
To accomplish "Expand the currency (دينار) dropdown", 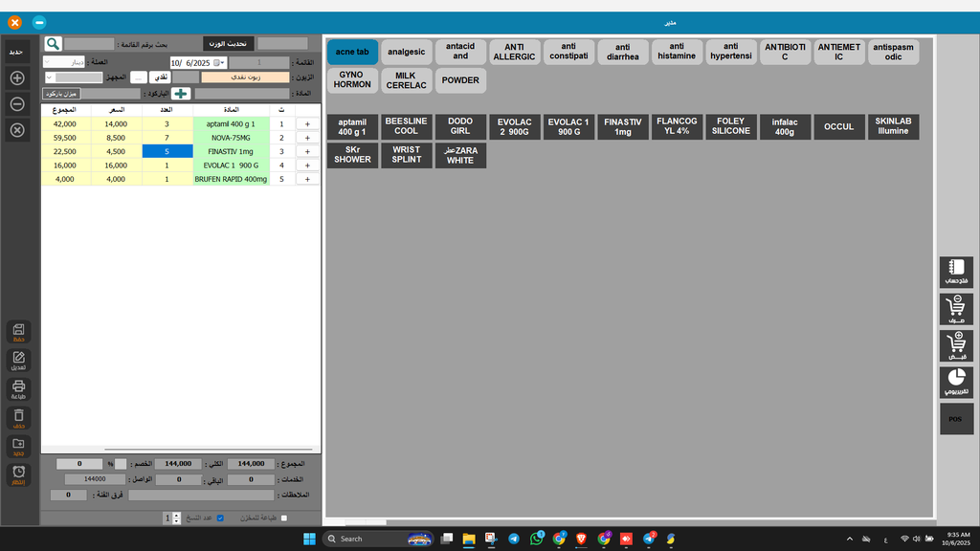I will point(49,62).
